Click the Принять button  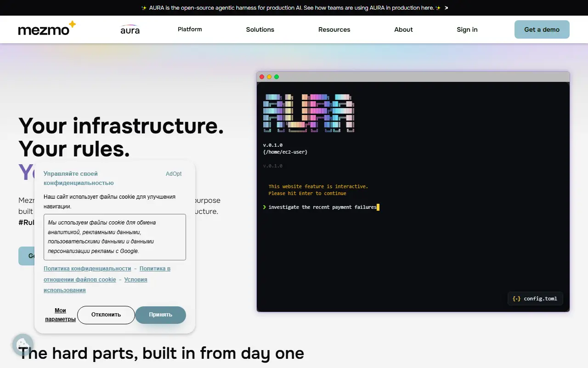click(160, 315)
